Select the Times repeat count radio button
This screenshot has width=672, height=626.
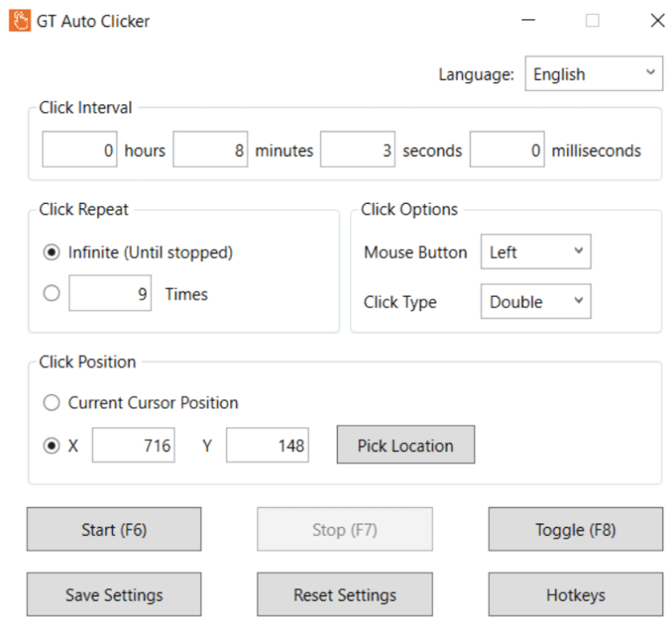(52, 294)
